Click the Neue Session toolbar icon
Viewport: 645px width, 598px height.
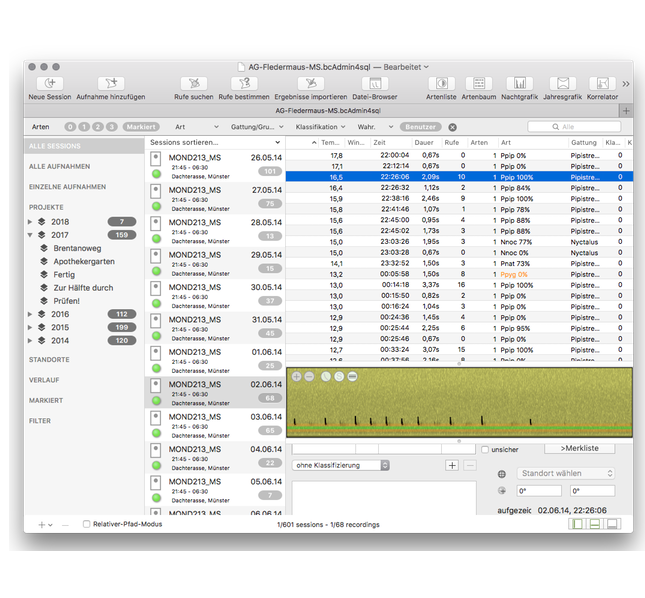[49, 84]
